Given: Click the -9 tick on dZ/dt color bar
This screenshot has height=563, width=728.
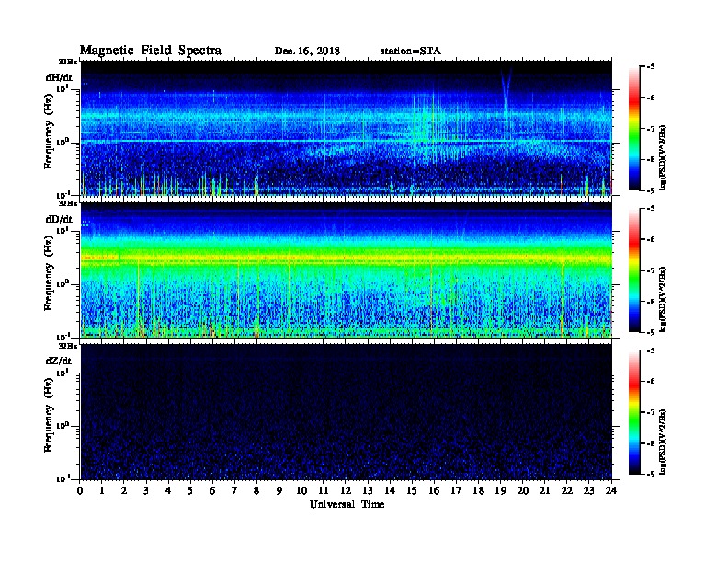Looking at the screenshot, I should (x=651, y=474).
